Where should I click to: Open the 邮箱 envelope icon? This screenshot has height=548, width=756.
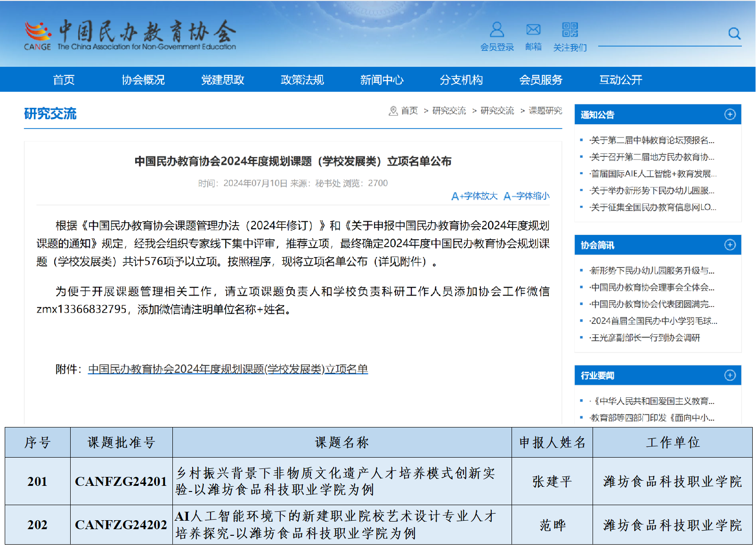[533, 30]
